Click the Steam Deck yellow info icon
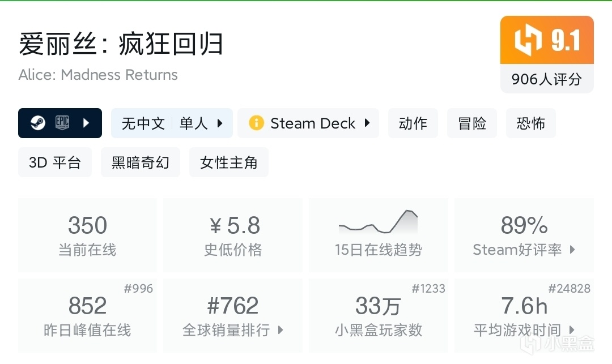The height and width of the screenshot is (364, 612). 256,123
